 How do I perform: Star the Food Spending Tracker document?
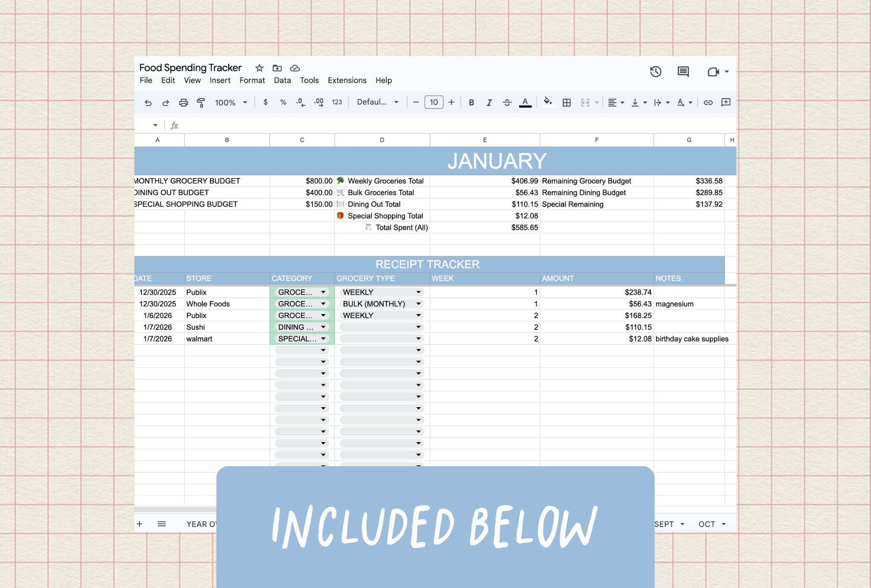[259, 68]
